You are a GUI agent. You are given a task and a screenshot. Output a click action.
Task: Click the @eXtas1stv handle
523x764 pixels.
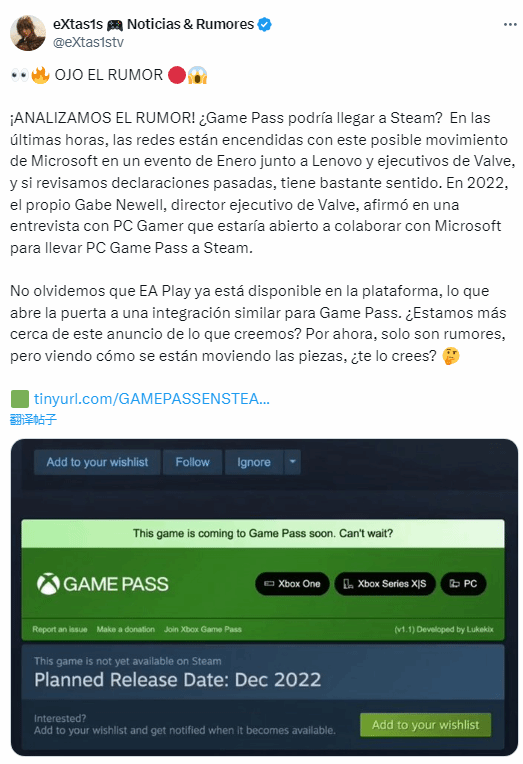point(88,42)
